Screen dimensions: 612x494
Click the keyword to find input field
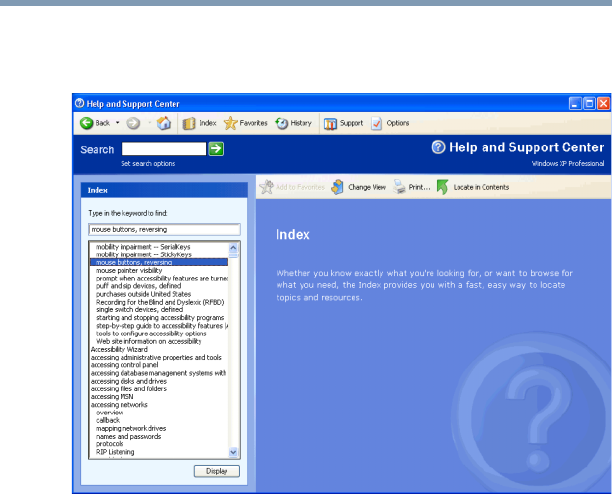point(164,229)
